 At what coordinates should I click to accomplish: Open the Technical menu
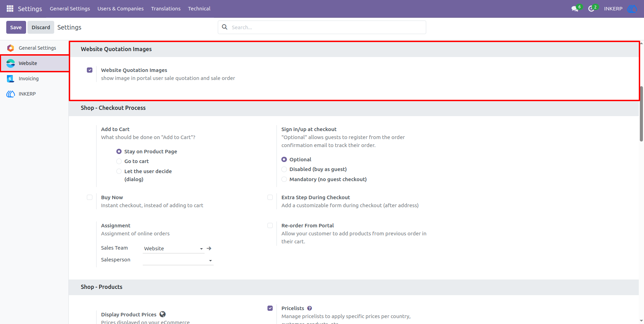[x=199, y=9]
